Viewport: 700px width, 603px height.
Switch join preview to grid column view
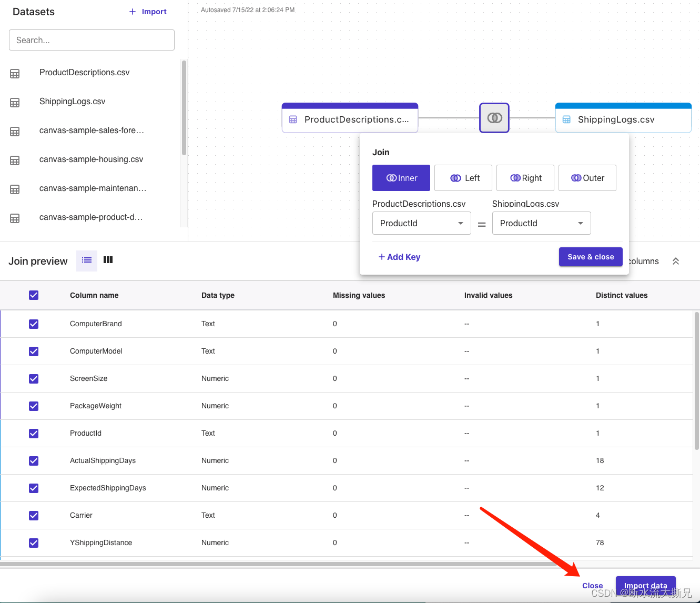pos(108,260)
